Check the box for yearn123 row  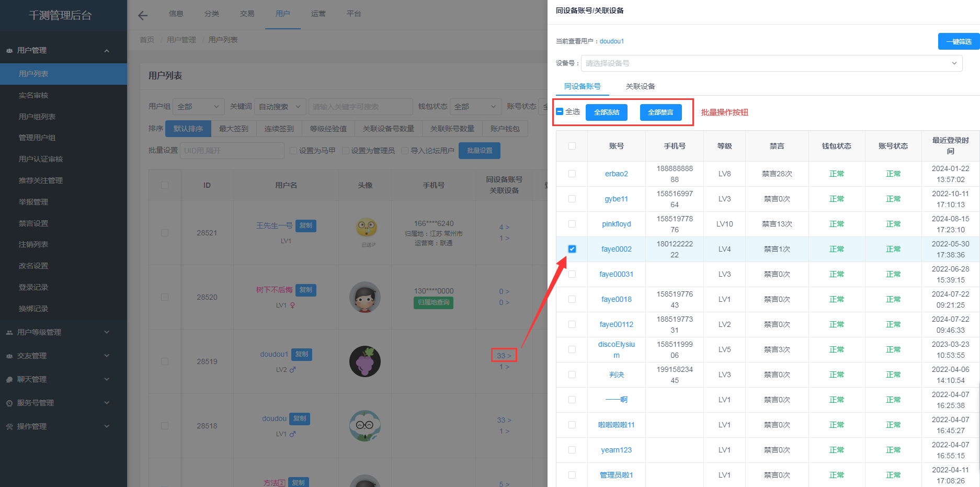pyautogui.click(x=572, y=450)
